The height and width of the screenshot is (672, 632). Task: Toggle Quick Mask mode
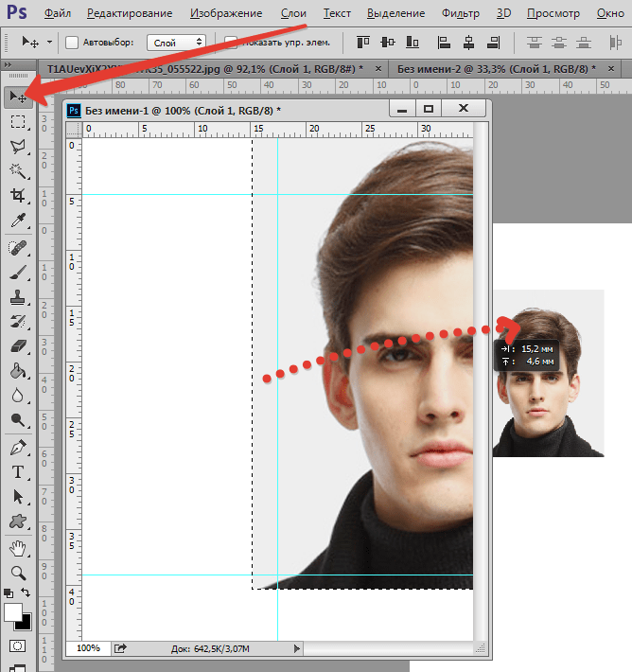pos(18,646)
